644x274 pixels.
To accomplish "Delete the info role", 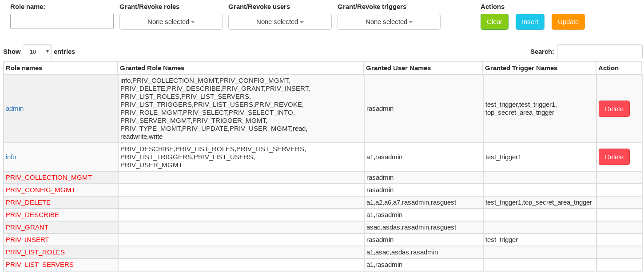I will 614,157.
